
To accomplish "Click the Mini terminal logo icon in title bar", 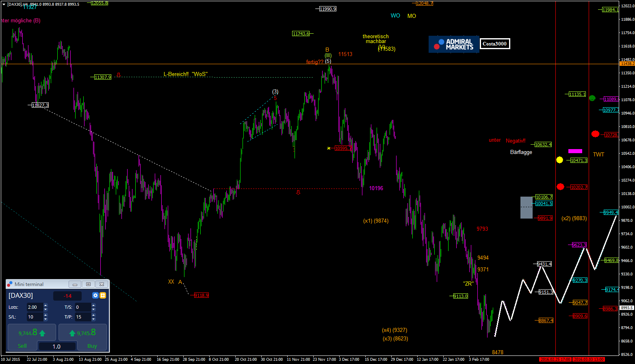I will [10, 284].
